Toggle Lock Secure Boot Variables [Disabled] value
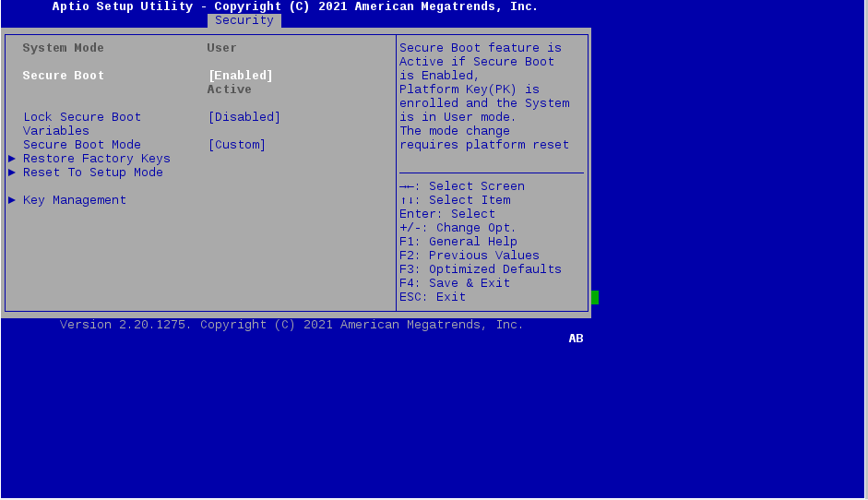Screen dimensions: 868x500 point(244,117)
